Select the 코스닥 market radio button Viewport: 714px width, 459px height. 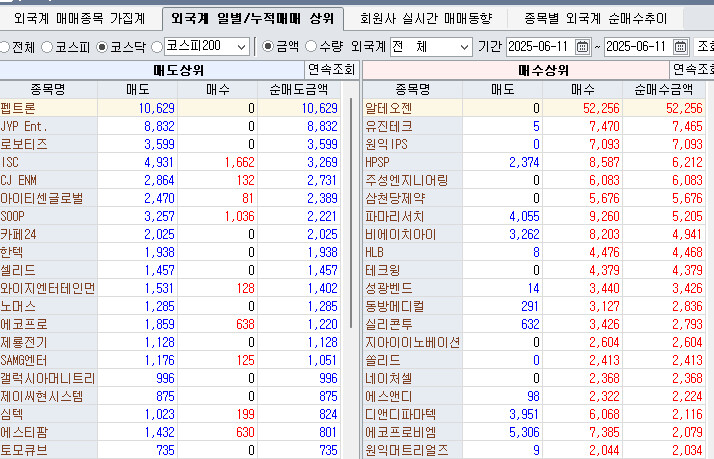[102, 47]
